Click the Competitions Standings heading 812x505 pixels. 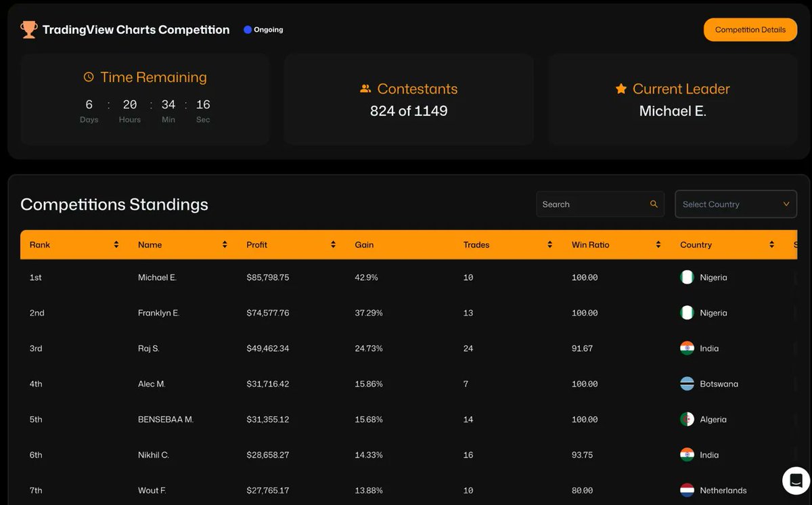tap(114, 204)
